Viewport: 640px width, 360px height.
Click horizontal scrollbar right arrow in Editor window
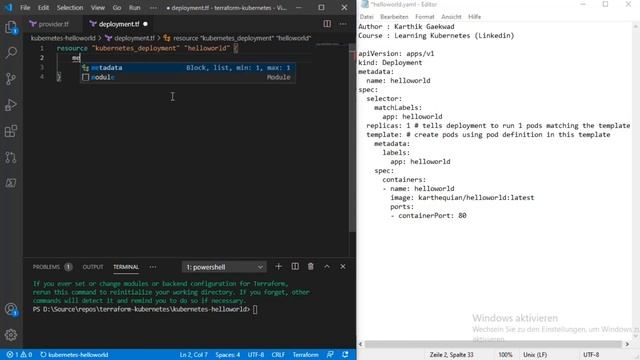point(627,344)
